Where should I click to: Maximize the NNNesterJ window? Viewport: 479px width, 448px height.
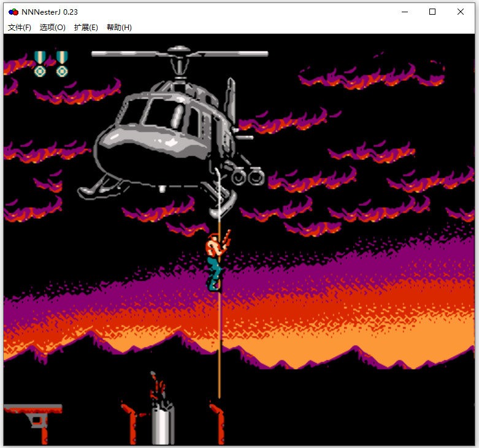[x=432, y=12]
